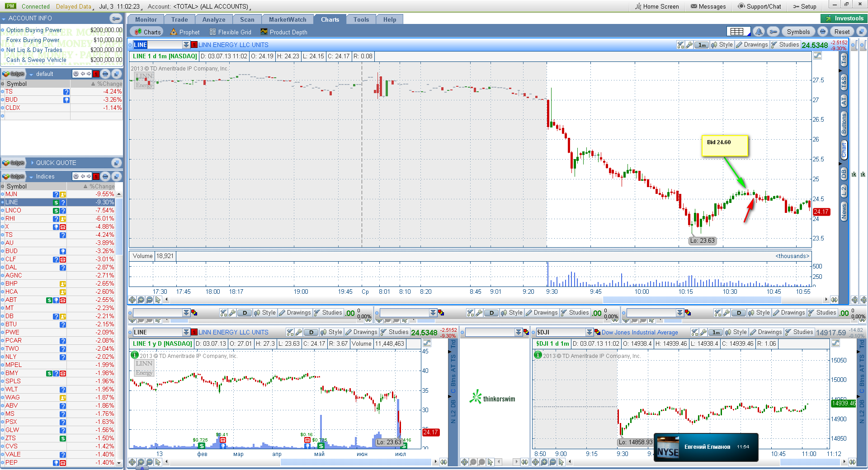Image resolution: width=868 pixels, height=470 pixels.
Task: Click red clipboard link icon on main chart
Action: (194, 45)
